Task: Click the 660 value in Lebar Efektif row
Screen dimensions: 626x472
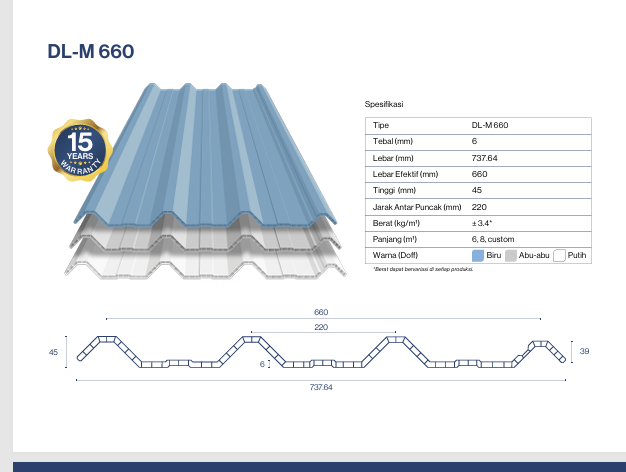Action: pyautogui.click(x=479, y=174)
